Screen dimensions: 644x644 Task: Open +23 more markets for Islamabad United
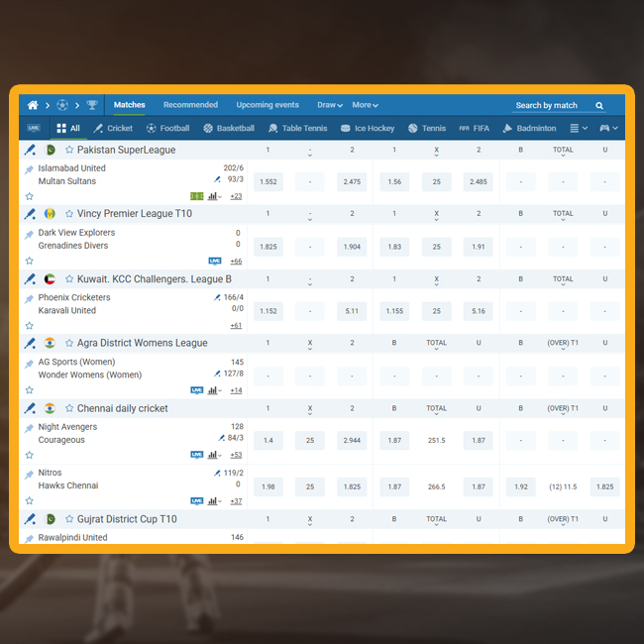click(236, 196)
